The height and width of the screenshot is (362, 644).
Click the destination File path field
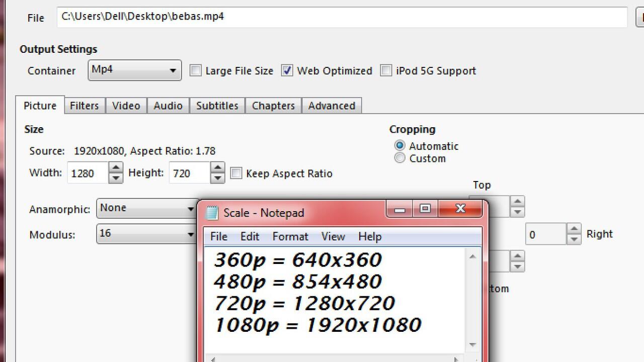point(342,17)
